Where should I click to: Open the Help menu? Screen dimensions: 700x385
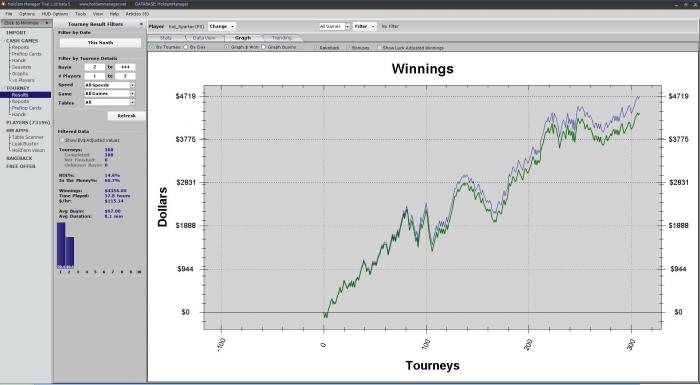point(114,14)
